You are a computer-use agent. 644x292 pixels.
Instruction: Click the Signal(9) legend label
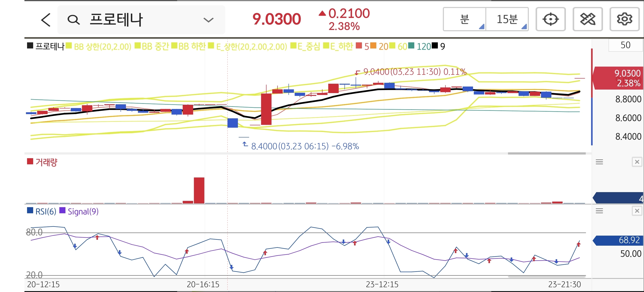click(83, 212)
